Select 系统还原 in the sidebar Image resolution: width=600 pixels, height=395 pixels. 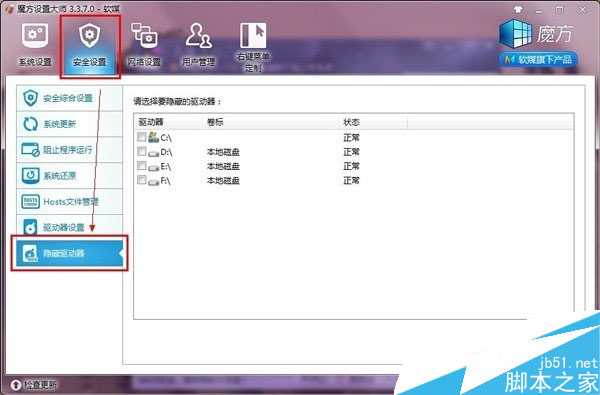(x=69, y=175)
